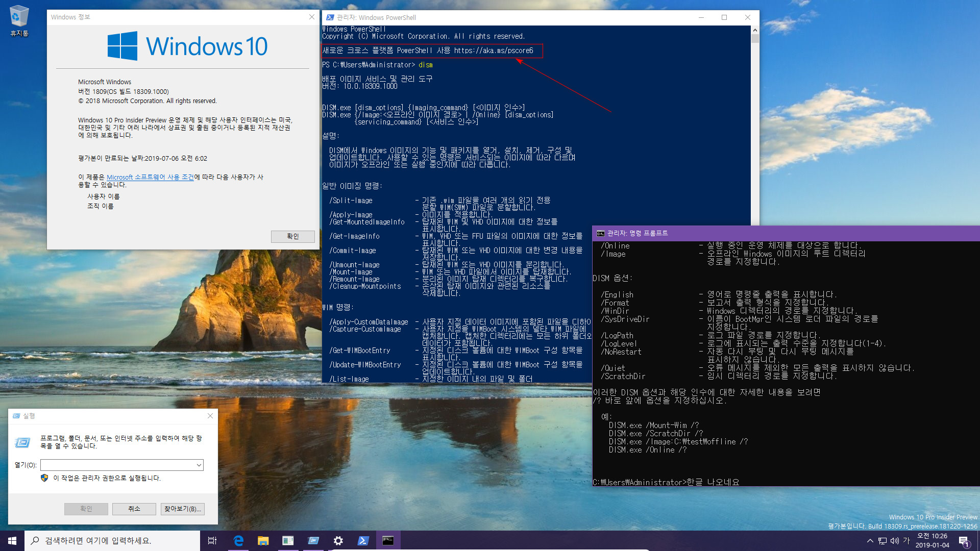Click the Open combo box text field
The image size is (980, 551).
117,465
